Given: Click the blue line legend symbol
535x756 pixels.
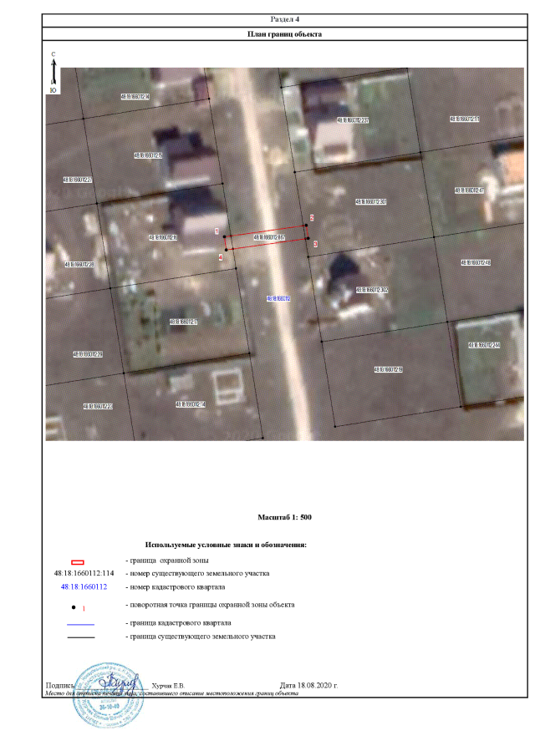Looking at the screenshot, I should tap(79, 624).
